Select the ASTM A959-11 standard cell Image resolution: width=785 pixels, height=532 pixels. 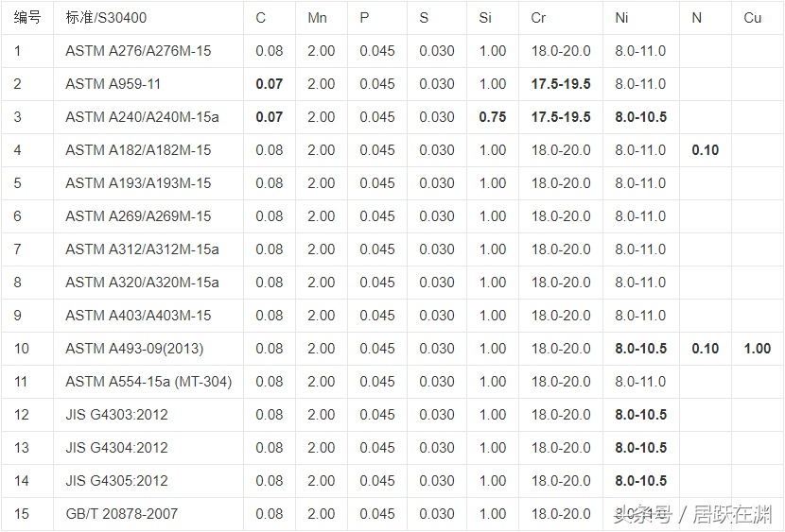(x=113, y=84)
